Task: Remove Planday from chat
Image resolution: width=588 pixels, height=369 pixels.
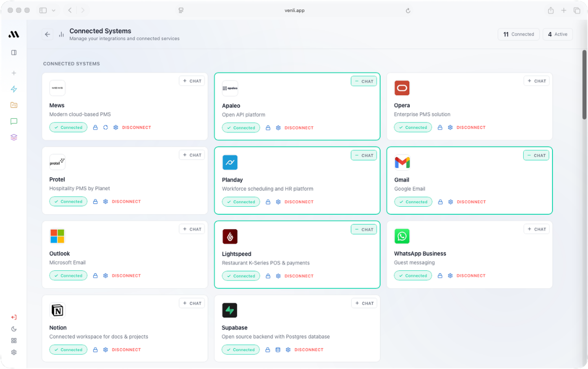Action: [x=364, y=155]
